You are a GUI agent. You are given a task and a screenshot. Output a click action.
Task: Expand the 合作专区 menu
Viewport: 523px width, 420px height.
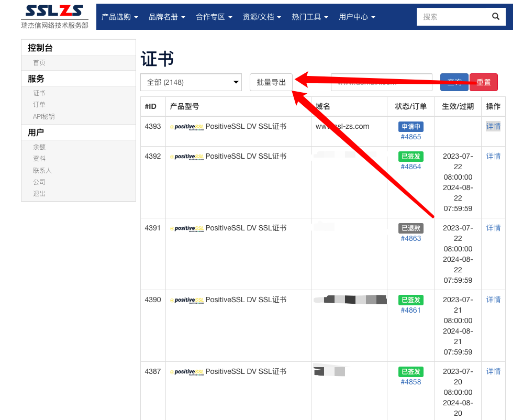pyautogui.click(x=214, y=17)
